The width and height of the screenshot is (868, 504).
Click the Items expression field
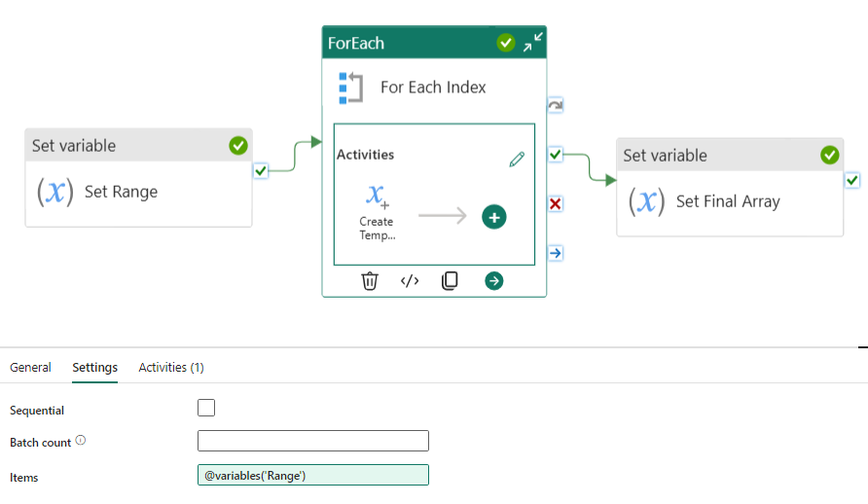(x=313, y=475)
